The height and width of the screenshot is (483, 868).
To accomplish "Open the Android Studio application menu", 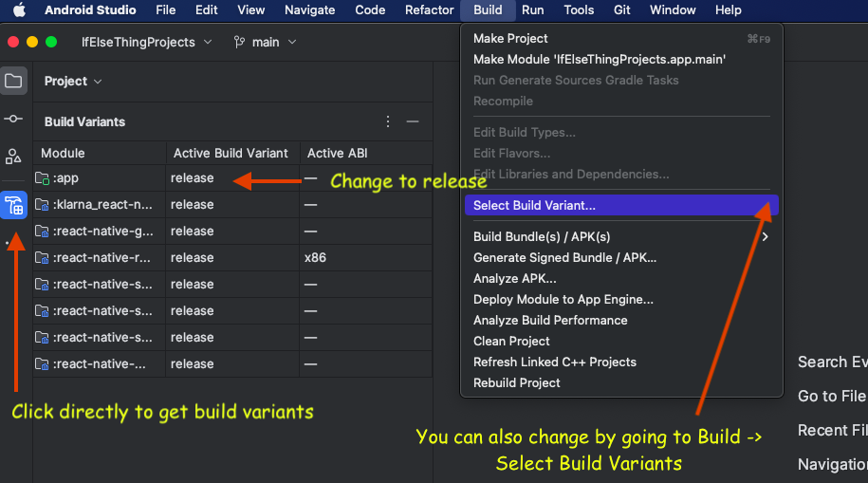I will coord(90,10).
